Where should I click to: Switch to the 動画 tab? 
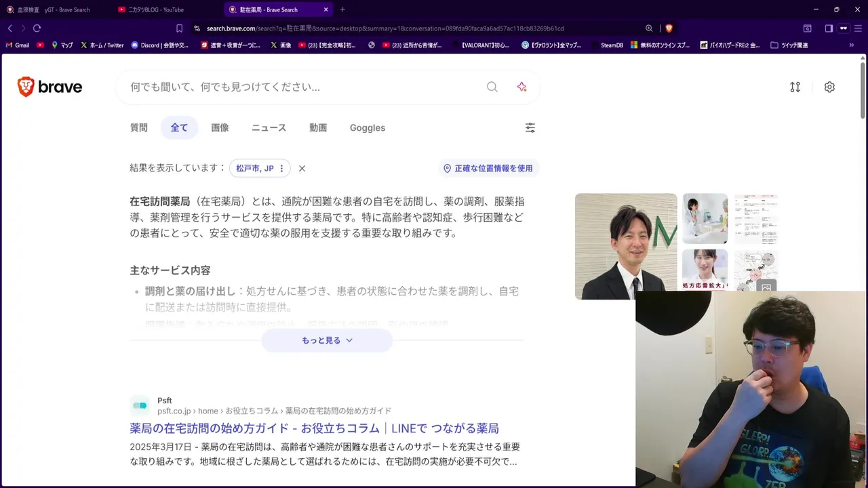318,127
